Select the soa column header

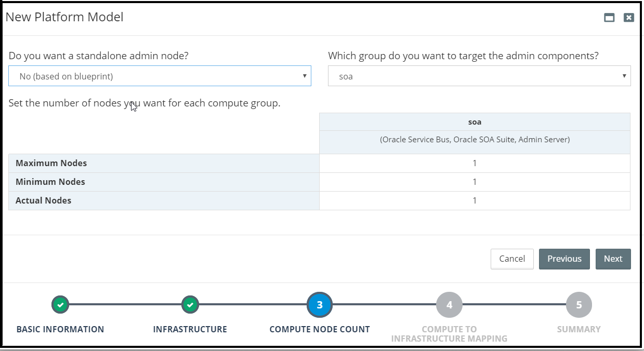475,122
